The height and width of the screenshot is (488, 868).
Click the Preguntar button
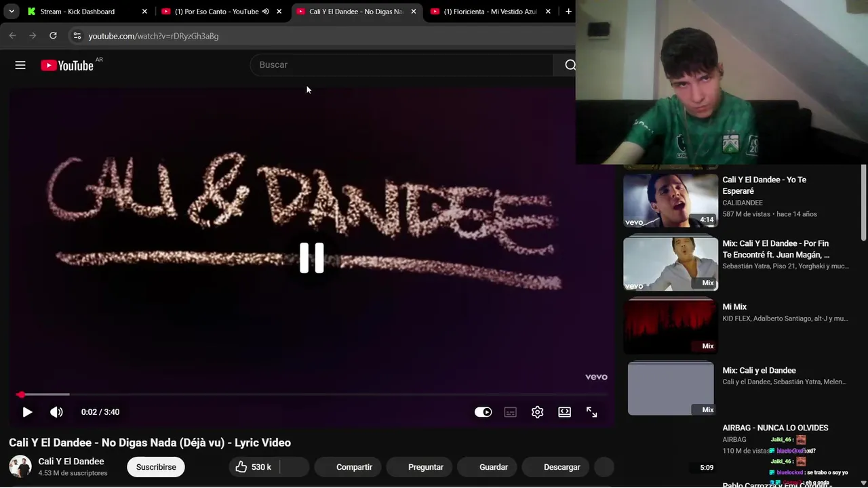pos(418,467)
